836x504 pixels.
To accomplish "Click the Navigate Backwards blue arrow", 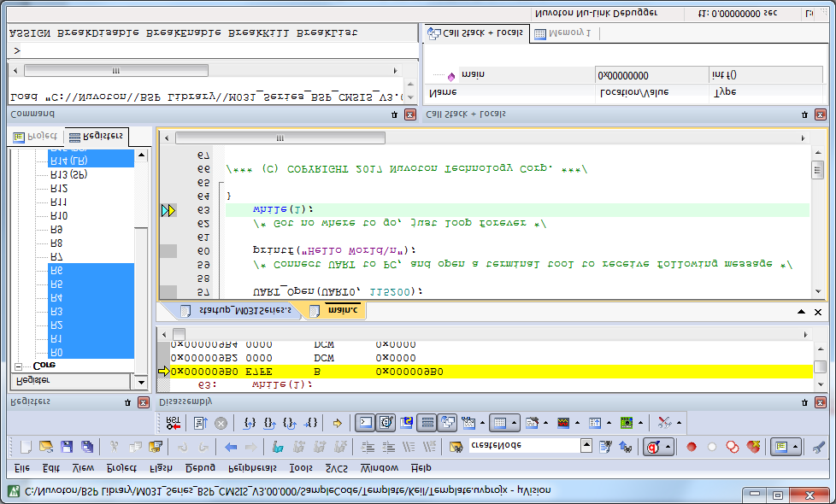I will point(231,446).
